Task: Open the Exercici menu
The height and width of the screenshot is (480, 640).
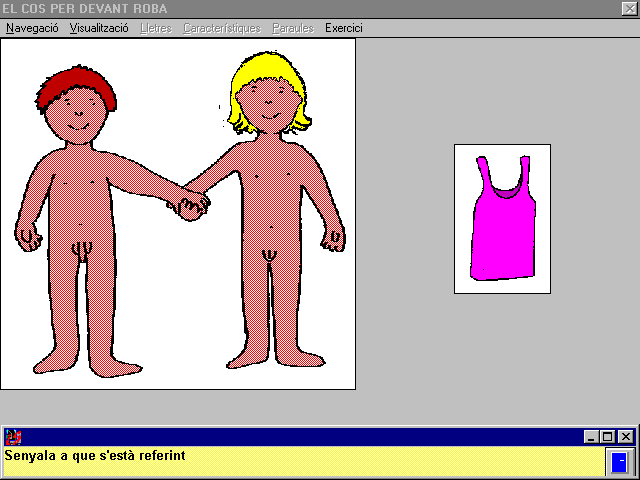Action: click(343, 28)
